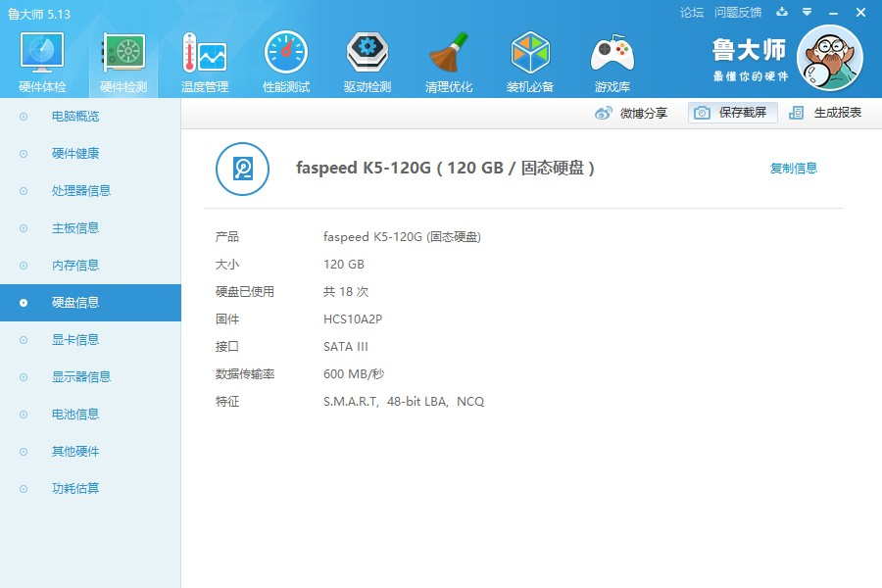Open the title bar dropdown arrow
Image resolution: width=882 pixels, height=588 pixels.
(x=808, y=13)
